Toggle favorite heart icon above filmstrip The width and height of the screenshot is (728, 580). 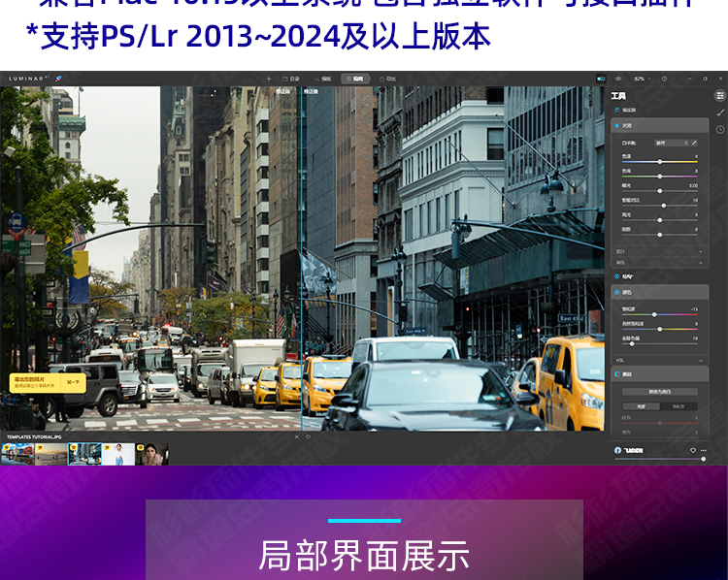308,437
